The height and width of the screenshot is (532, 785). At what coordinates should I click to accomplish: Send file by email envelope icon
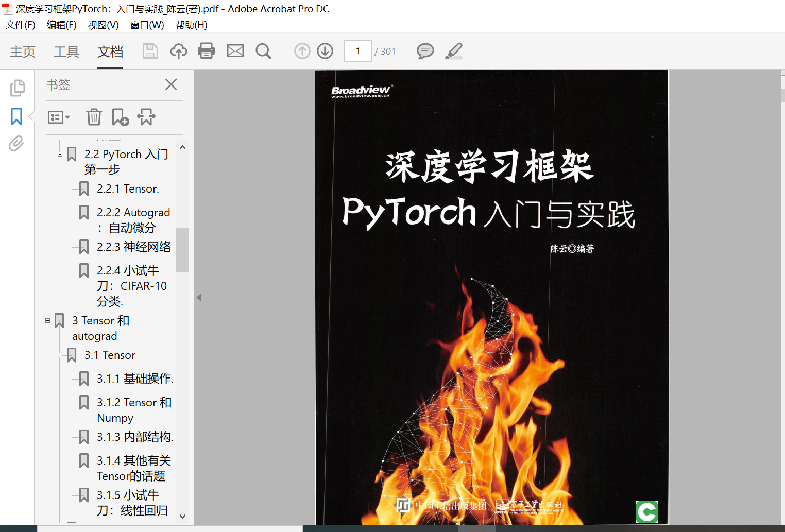coord(235,51)
